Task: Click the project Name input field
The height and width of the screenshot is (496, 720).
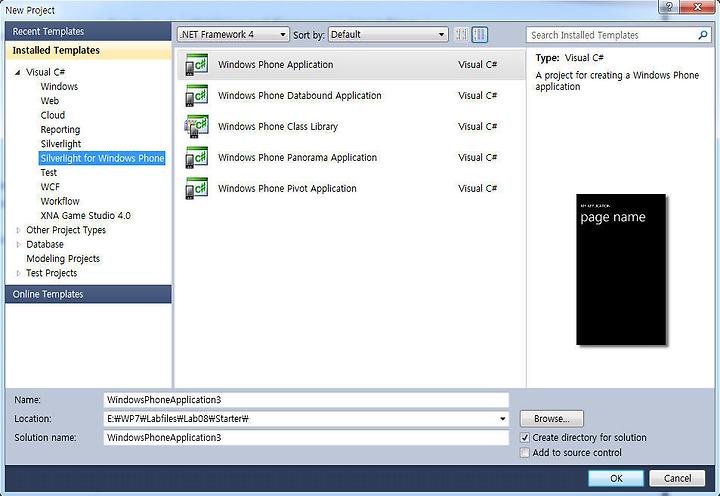Action: (x=306, y=400)
